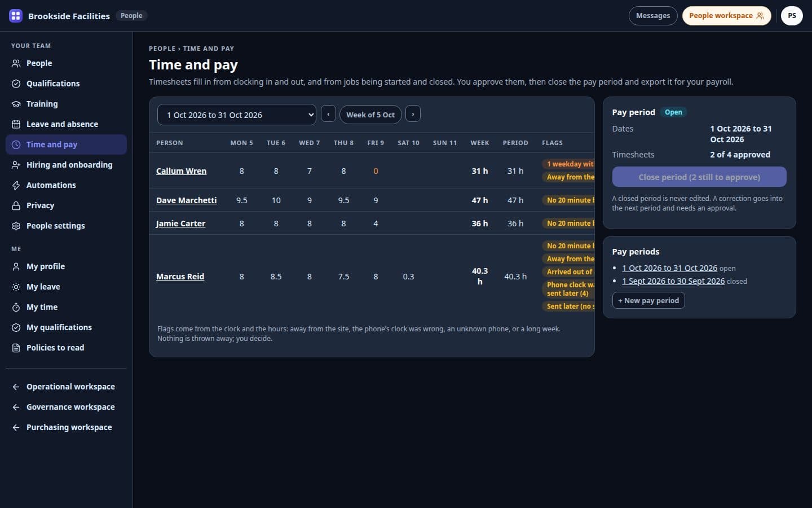
Task: Click Dave Marchetti's 47 h week total
Action: 480,200
